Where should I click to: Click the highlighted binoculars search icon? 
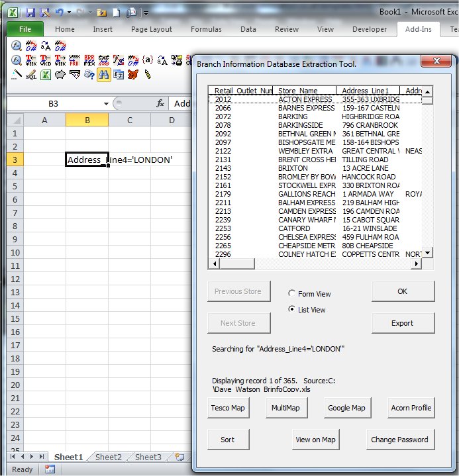coord(103,75)
